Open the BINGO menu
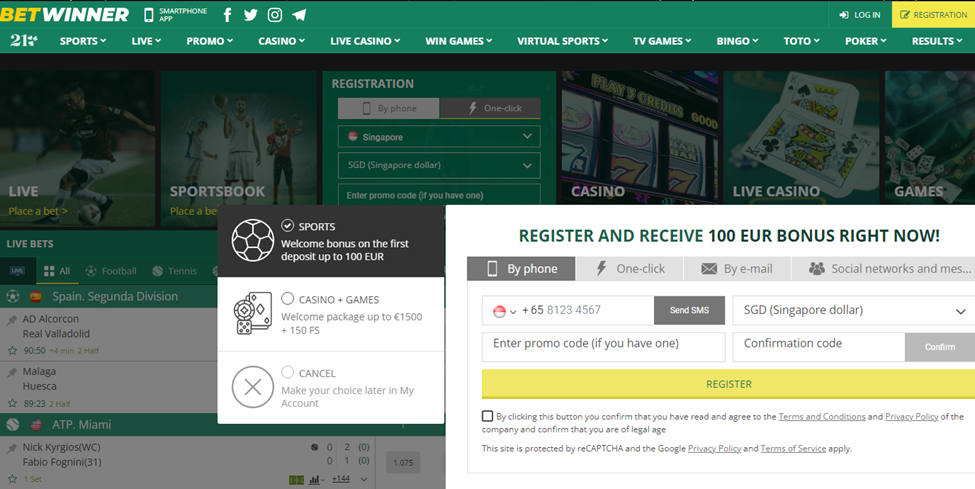The width and height of the screenshot is (975, 489). (x=737, y=41)
